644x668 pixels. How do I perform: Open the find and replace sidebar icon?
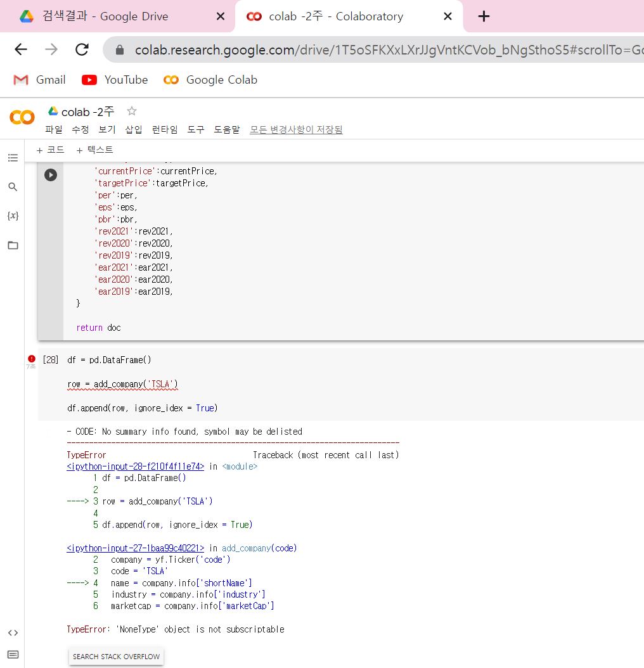[13, 187]
